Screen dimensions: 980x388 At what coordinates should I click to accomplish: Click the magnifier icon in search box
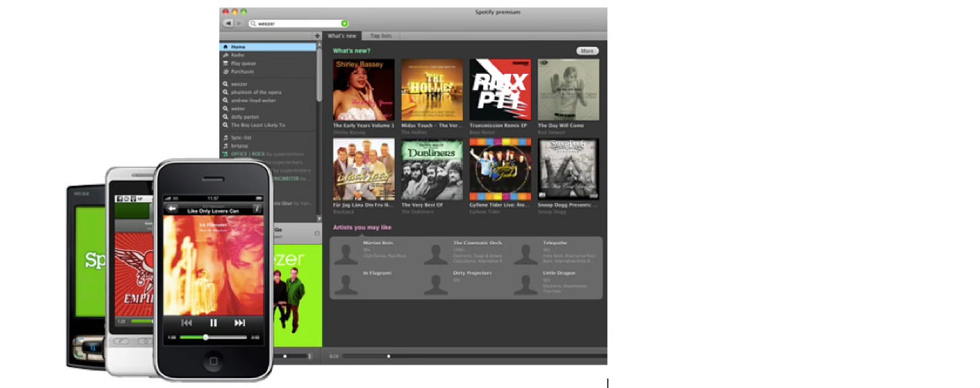(x=253, y=24)
